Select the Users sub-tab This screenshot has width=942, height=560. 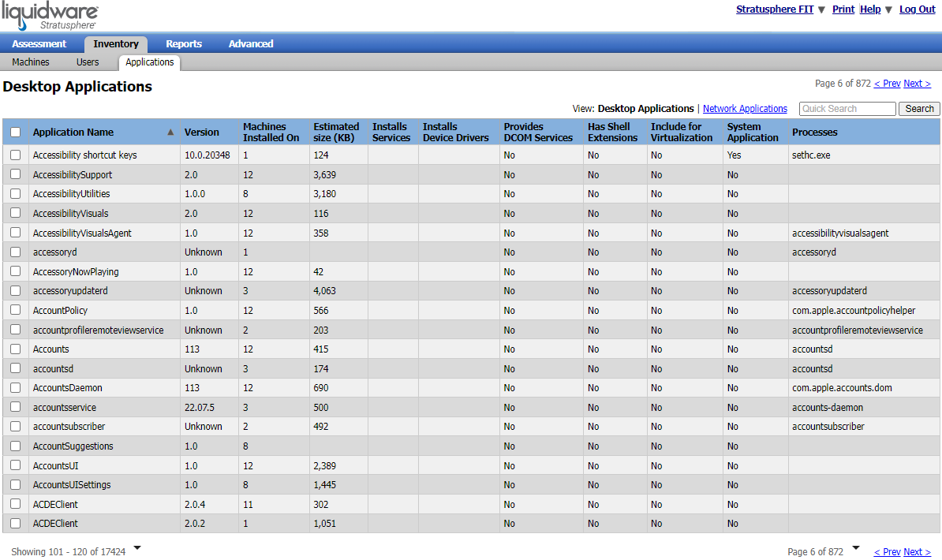88,62
